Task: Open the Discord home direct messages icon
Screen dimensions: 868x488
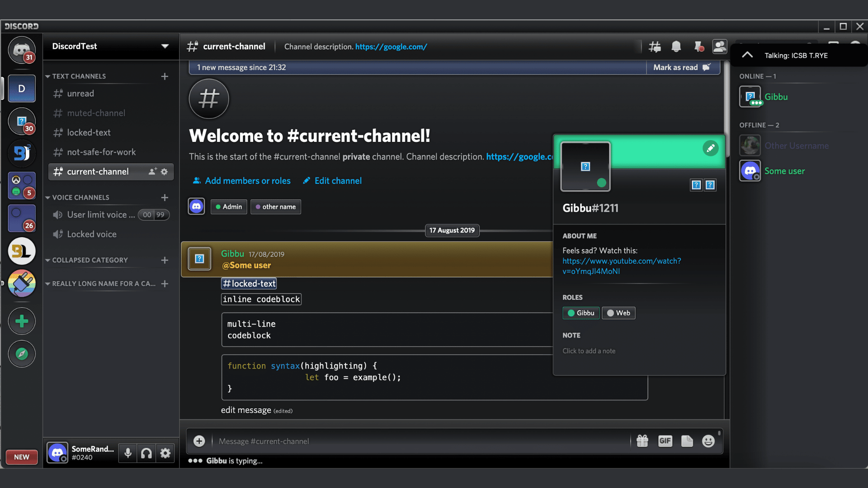Action: (21, 50)
